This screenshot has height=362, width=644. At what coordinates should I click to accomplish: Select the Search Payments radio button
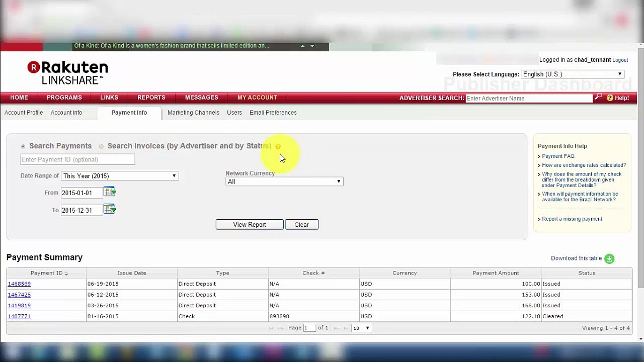pyautogui.click(x=23, y=146)
